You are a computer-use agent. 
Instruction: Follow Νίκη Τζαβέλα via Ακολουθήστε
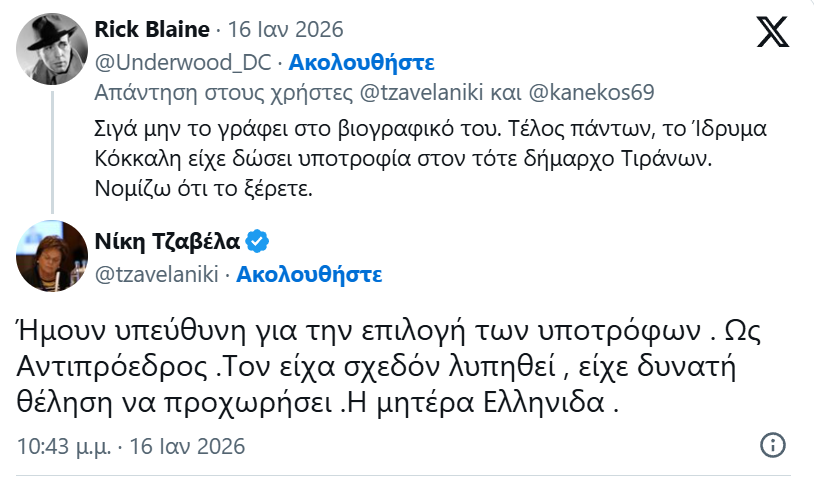tap(310, 273)
